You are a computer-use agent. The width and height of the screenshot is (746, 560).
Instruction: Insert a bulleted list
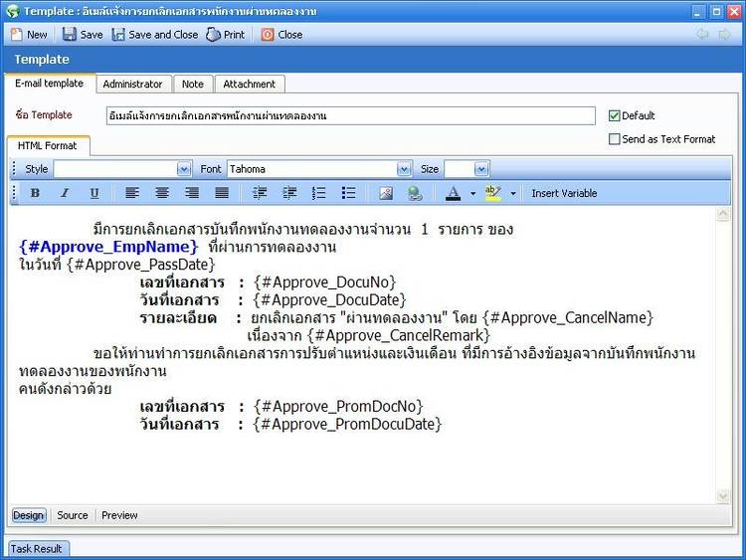pyautogui.click(x=349, y=193)
